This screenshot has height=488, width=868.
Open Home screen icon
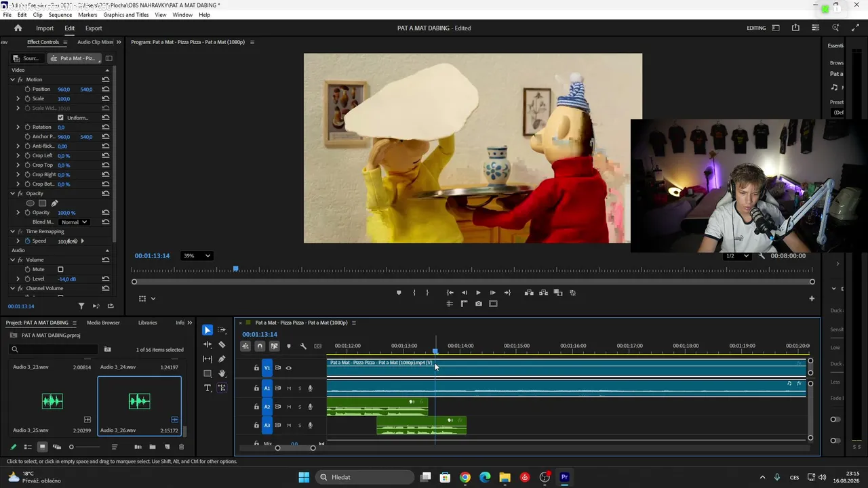pos(18,28)
